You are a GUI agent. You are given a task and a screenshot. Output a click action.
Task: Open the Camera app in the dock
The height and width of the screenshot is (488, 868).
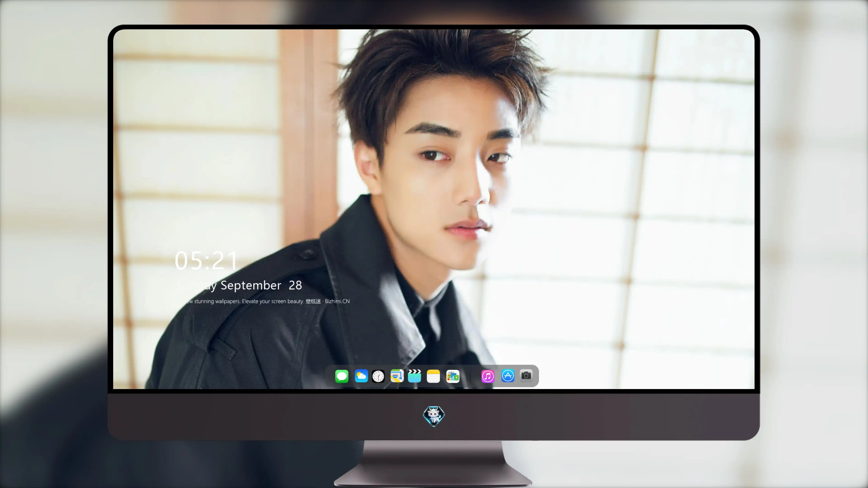click(526, 375)
